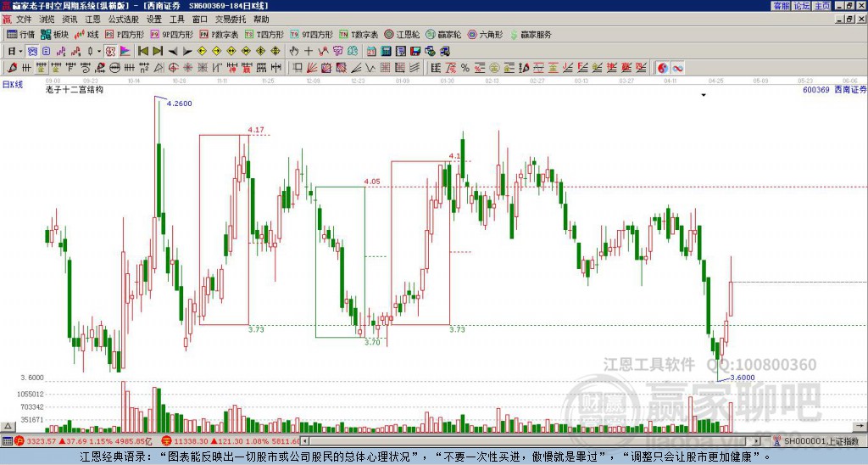Click the horizontal scrollbar left arrow

point(304,441)
